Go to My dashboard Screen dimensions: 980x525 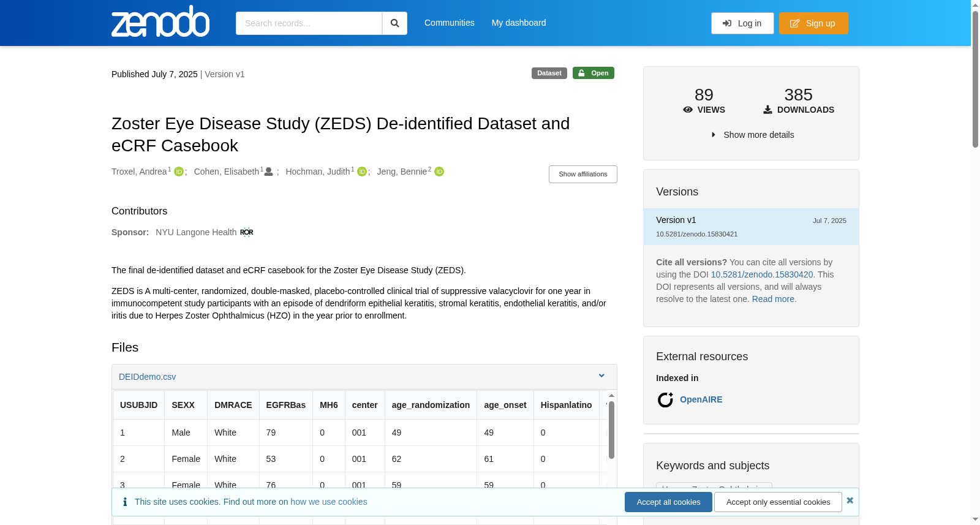click(519, 23)
